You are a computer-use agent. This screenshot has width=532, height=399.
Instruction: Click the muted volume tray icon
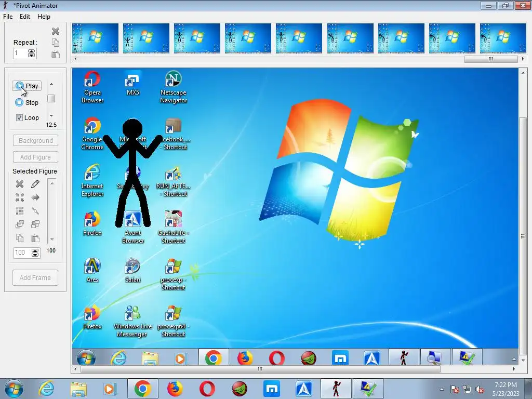pyautogui.click(x=480, y=390)
